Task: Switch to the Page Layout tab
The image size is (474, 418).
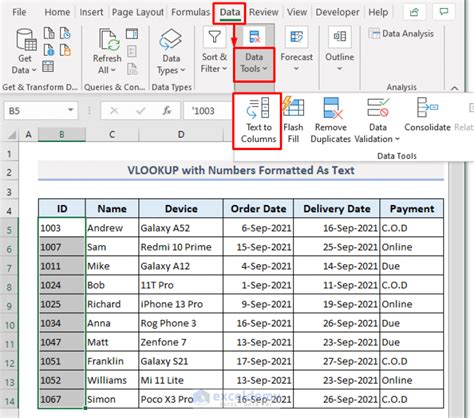Action: (138, 12)
